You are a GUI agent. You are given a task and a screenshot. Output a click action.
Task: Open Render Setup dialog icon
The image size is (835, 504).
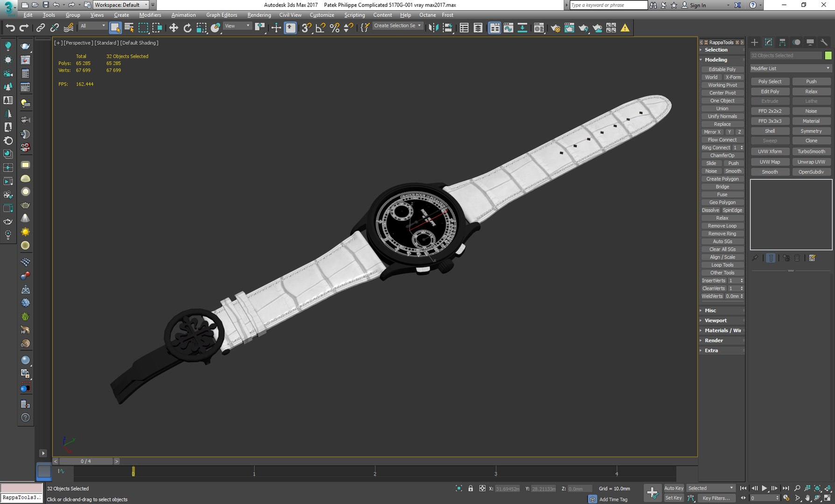[x=555, y=28]
